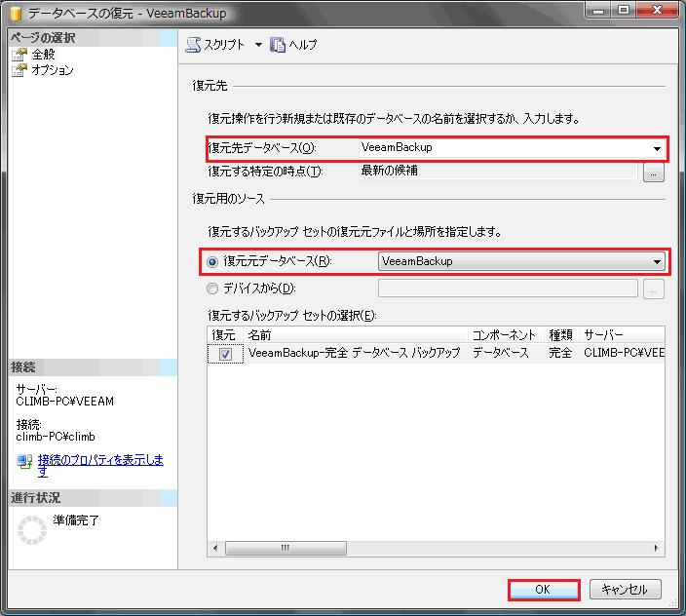Screen dimensions: 686x616
Task: Click the デバイスから path field
Action: pos(508,289)
